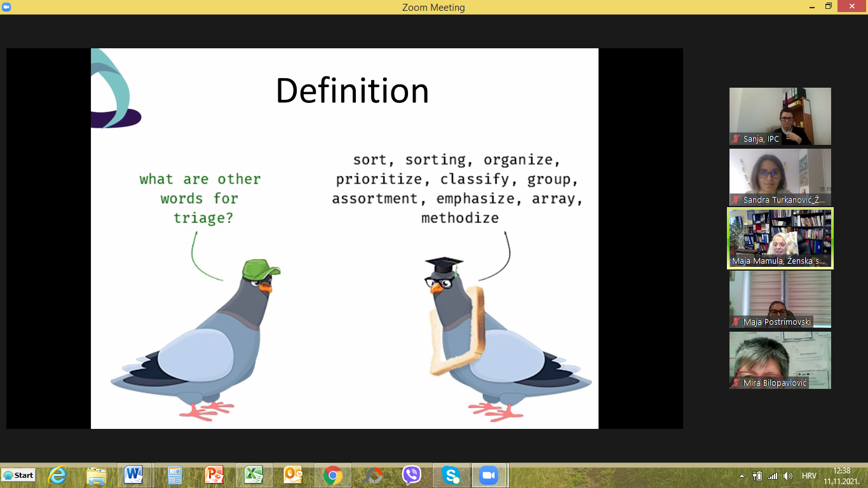
Task: Open the Calculator taskbar icon
Action: click(x=174, y=475)
